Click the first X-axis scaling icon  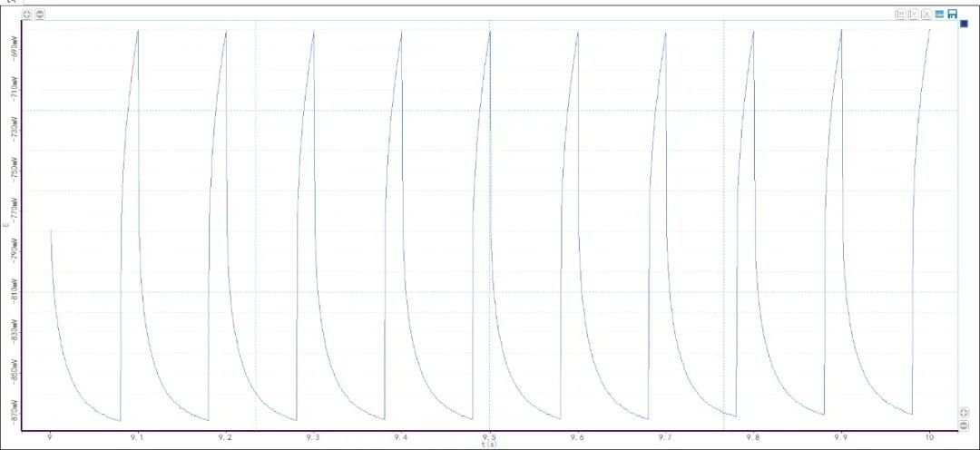(x=900, y=14)
